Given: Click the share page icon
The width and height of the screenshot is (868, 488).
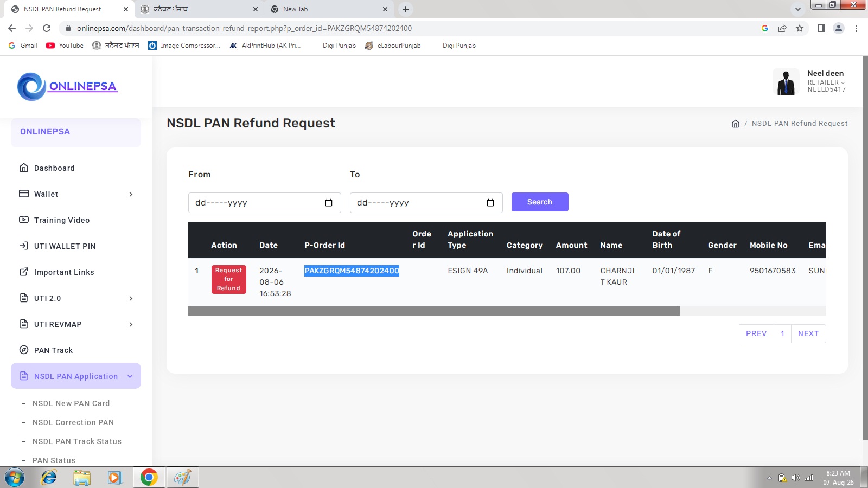Looking at the screenshot, I should 782,28.
